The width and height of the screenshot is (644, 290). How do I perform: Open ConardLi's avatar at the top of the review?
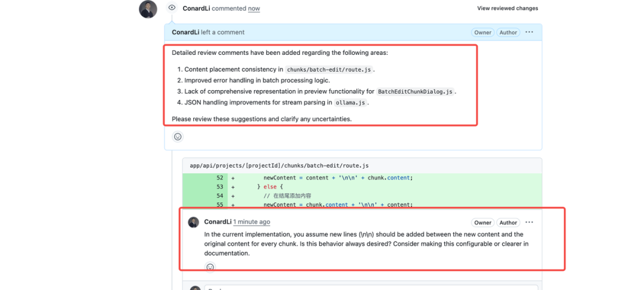(148, 9)
